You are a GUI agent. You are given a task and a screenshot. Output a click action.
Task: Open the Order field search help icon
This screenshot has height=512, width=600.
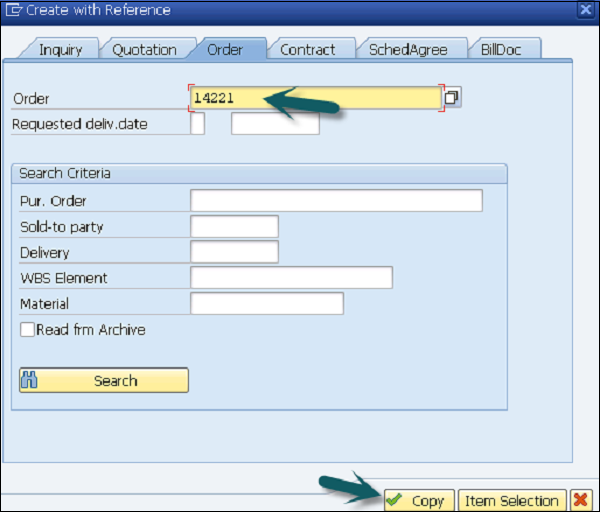pyautogui.click(x=452, y=98)
